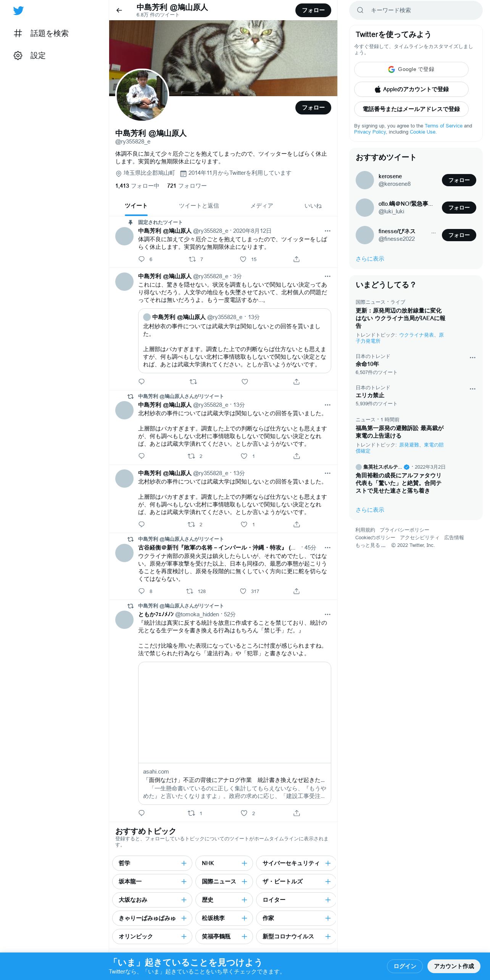Add the 大坂なおみ topic
Viewport: 490px width, 980px height.
(x=184, y=900)
